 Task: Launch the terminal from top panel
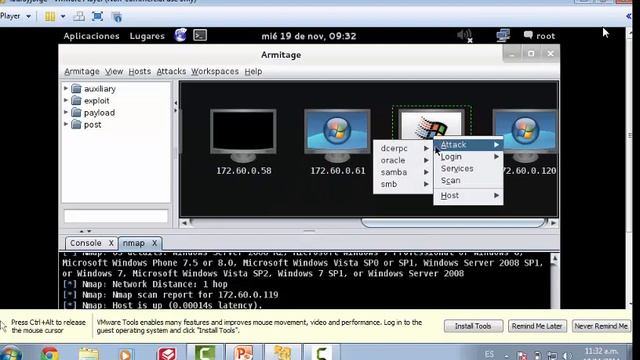click(200, 36)
